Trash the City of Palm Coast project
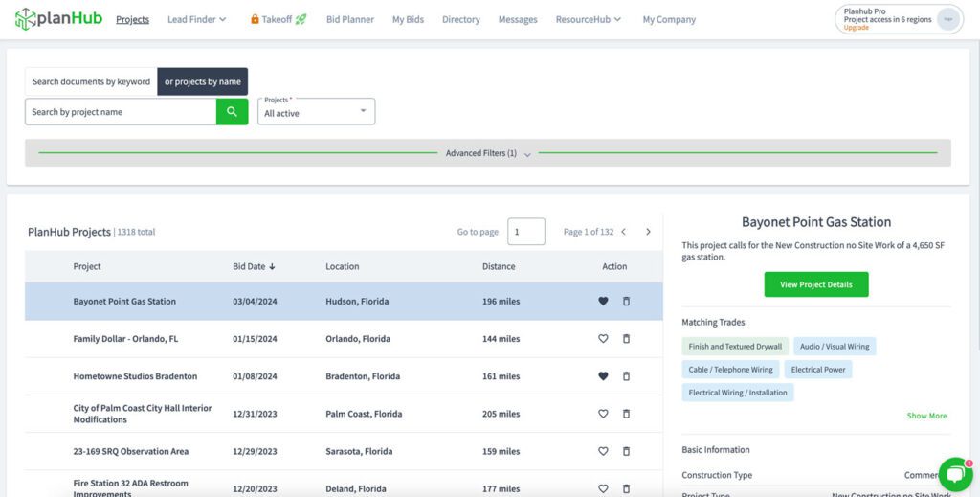 (626, 414)
